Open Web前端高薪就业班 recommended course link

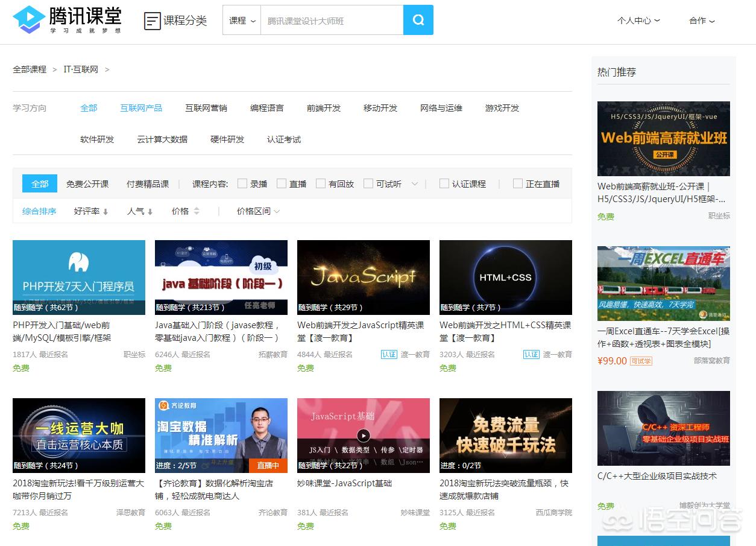tap(661, 192)
